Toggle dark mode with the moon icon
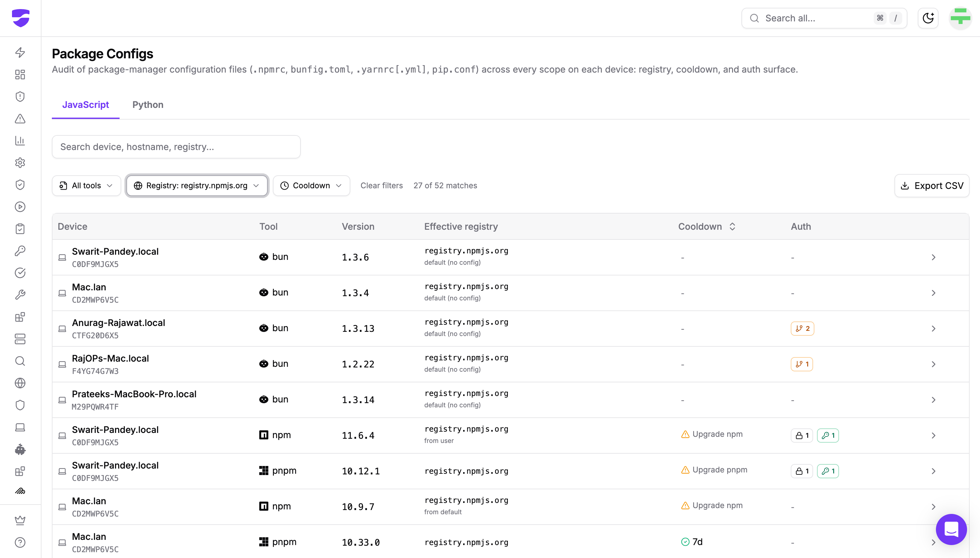Image resolution: width=980 pixels, height=558 pixels. (928, 18)
